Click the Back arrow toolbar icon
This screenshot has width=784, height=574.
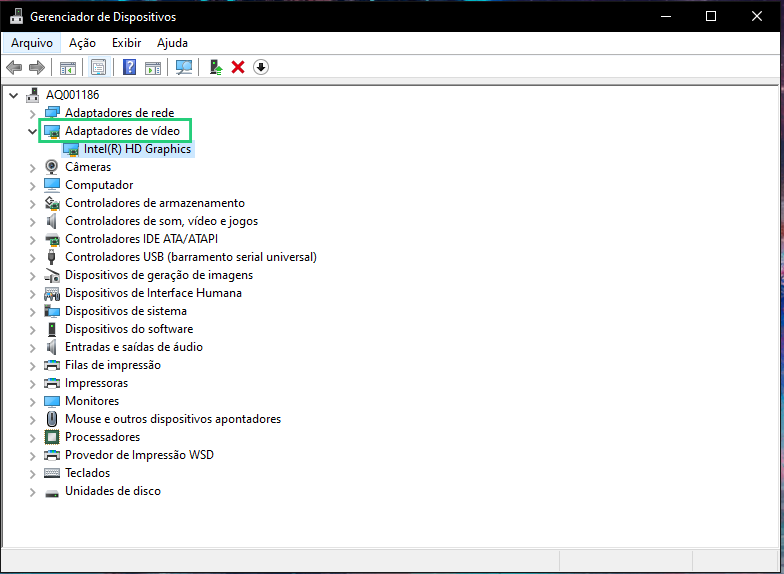click(x=14, y=67)
